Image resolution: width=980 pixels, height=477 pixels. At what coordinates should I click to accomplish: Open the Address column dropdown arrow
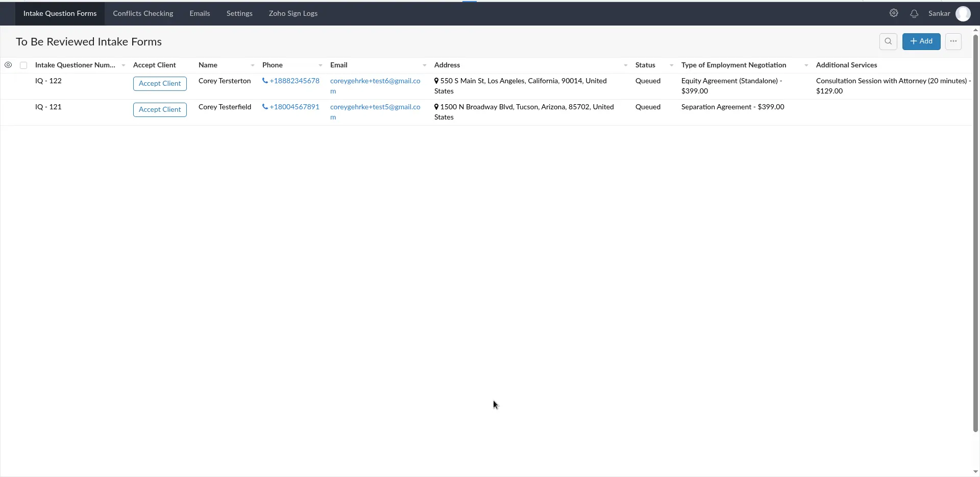pyautogui.click(x=625, y=65)
